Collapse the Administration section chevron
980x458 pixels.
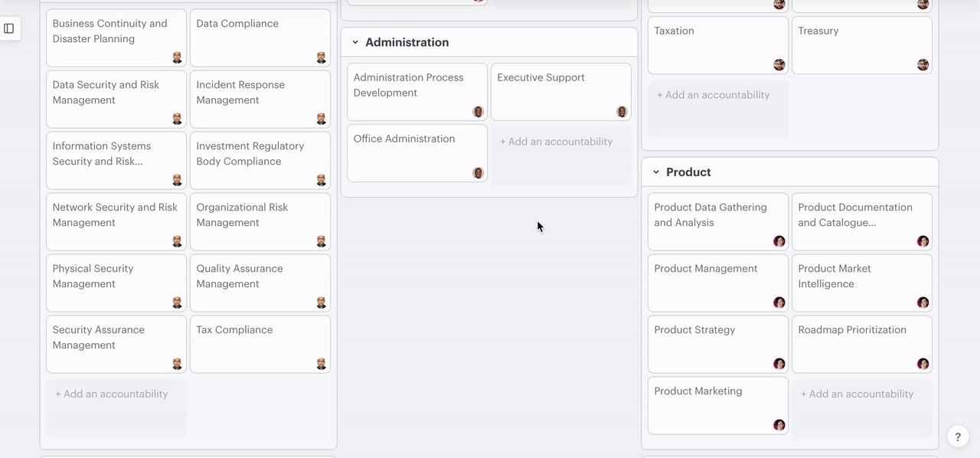[355, 42]
